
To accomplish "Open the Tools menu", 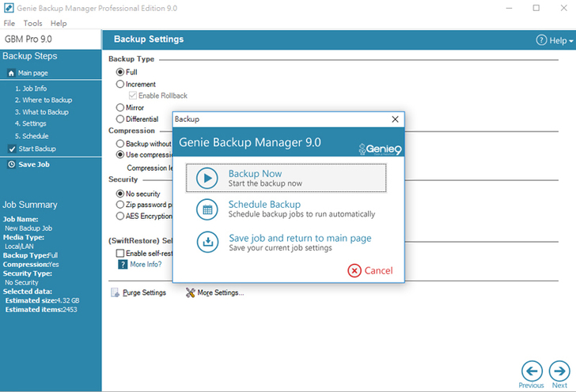I will [32, 24].
